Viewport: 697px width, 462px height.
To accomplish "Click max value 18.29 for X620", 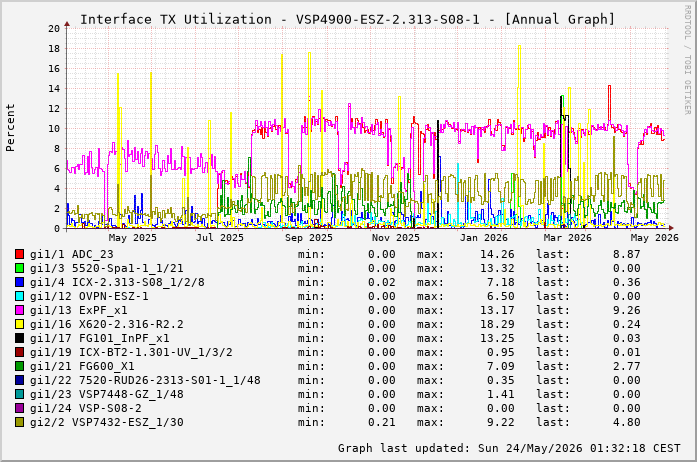I will coord(497,324).
